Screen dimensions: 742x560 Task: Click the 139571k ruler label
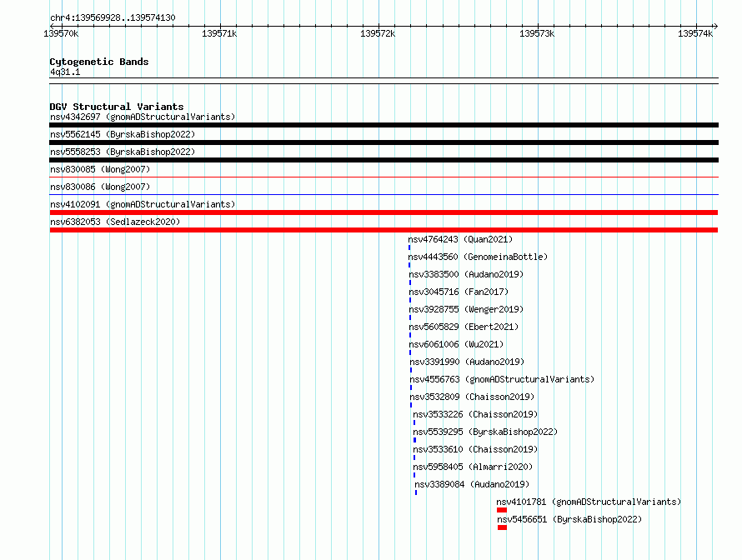point(219,33)
